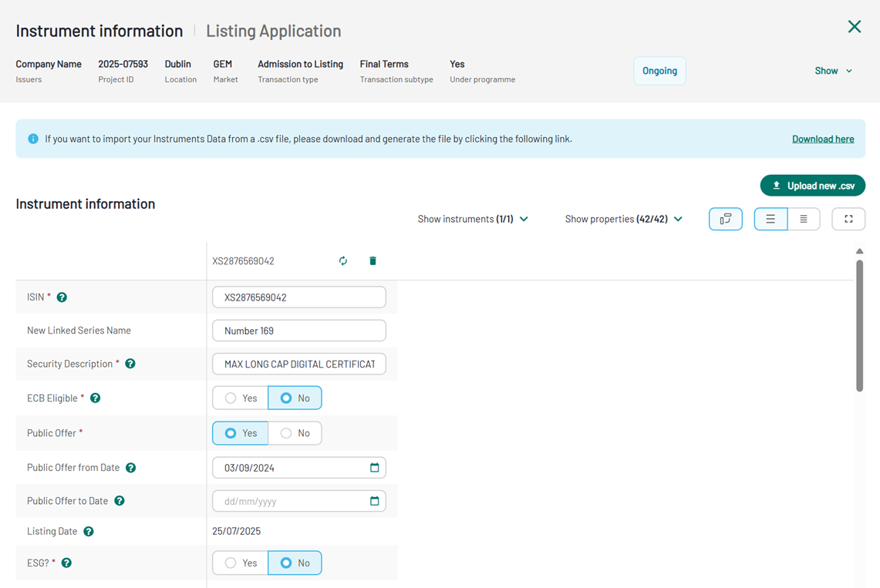Click the Upload new .csv button
The height and width of the screenshot is (588, 880).
tap(812, 186)
